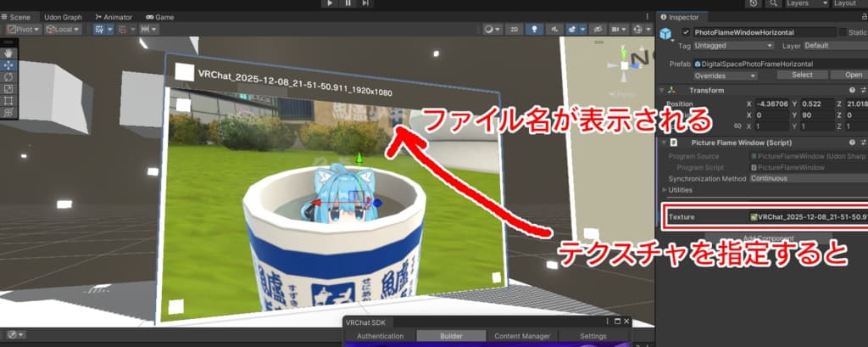Toggle hidden objects visibility in scene
This screenshot has height=347, width=868.
[598, 30]
